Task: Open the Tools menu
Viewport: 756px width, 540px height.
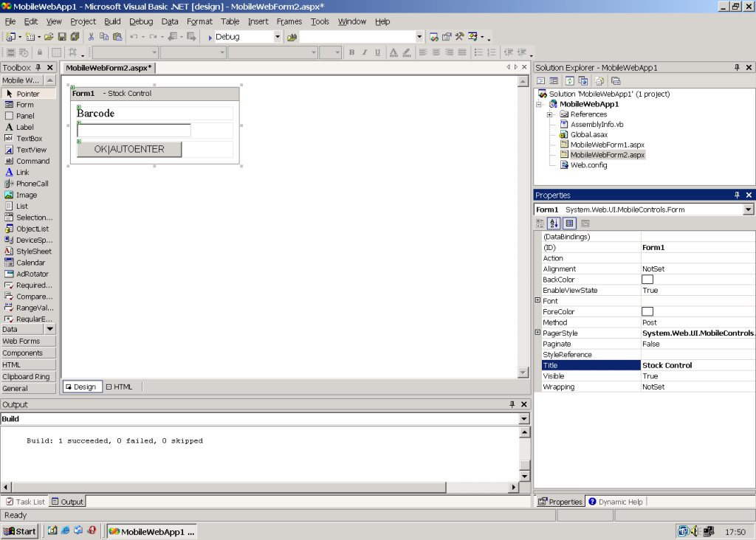Action: (320, 21)
